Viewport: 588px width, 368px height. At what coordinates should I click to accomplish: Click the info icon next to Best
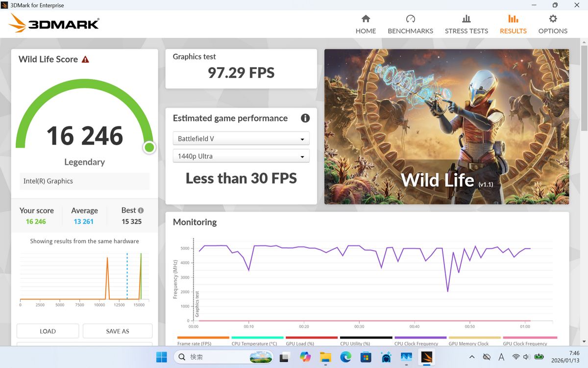[x=141, y=210]
